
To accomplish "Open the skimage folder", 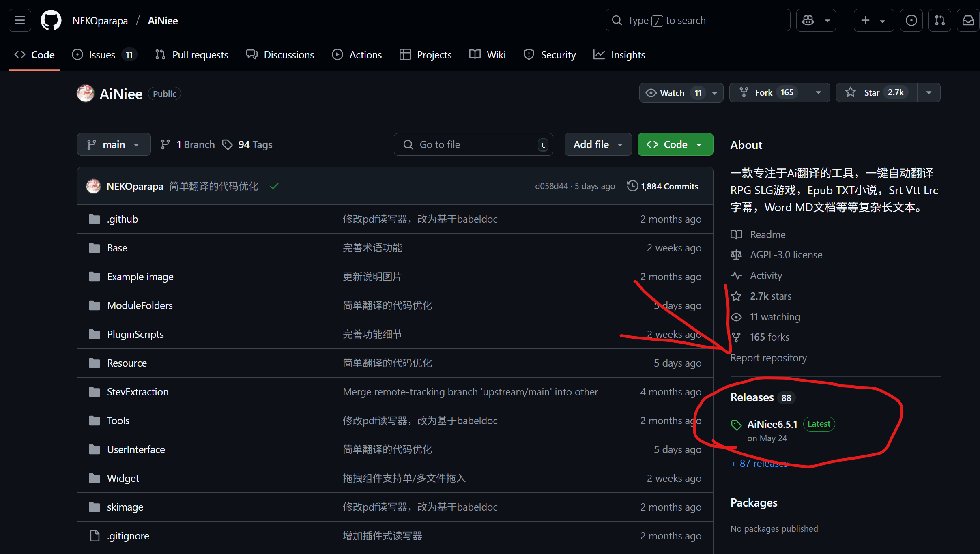I will coord(125,507).
